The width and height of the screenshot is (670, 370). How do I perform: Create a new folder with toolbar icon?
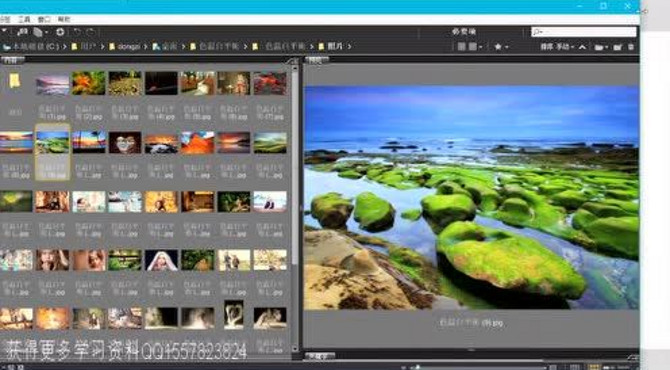point(617,47)
